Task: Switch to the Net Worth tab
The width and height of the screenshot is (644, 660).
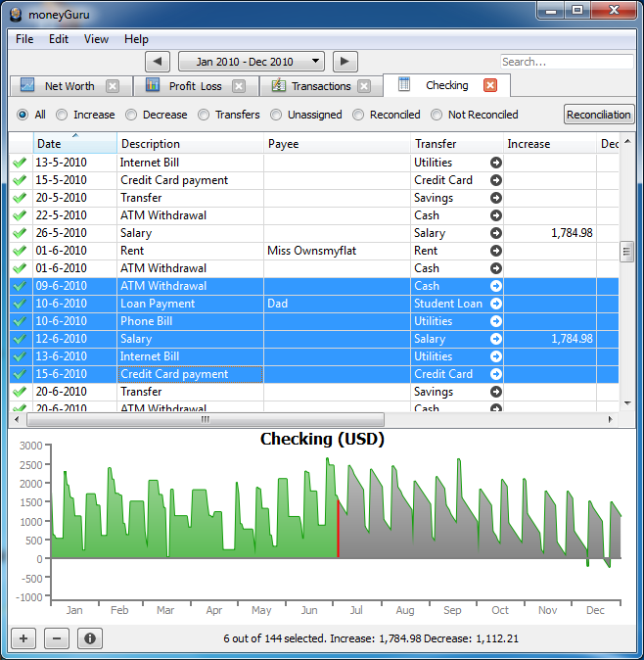Action: click(x=69, y=86)
